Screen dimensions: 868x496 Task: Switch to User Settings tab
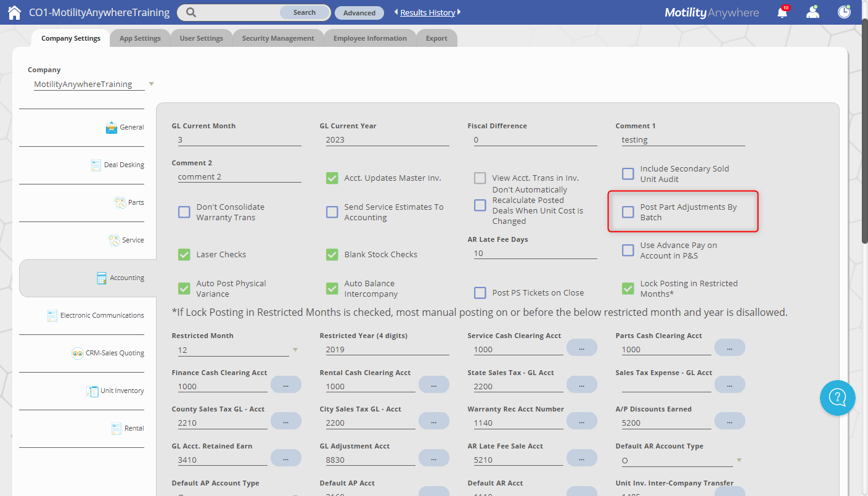click(x=201, y=38)
